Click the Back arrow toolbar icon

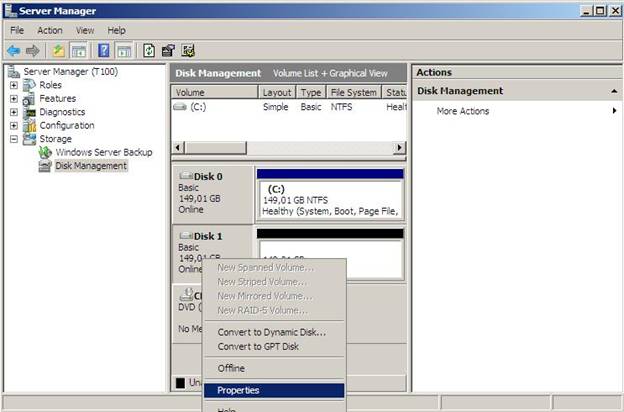click(x=14, y=51)
